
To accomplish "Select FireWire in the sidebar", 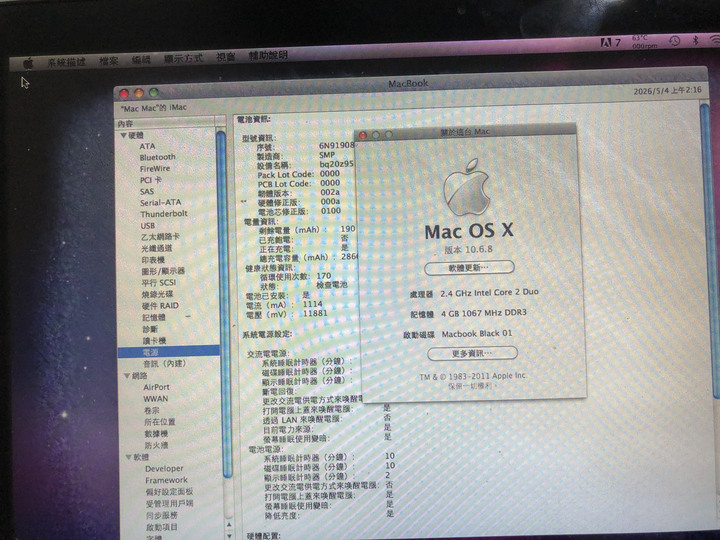I will point(155,169).
